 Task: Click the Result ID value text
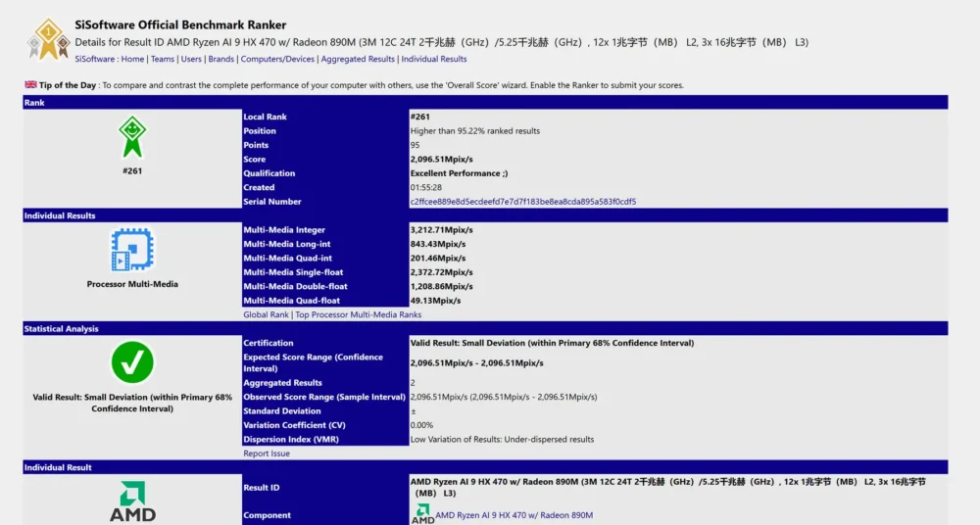click(x=668, y=488)
